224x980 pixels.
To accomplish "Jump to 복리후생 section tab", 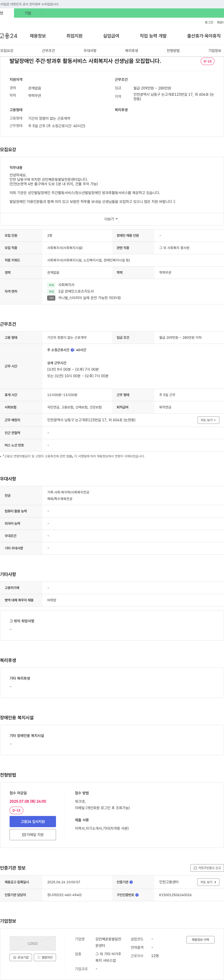I will pos(131,51).
